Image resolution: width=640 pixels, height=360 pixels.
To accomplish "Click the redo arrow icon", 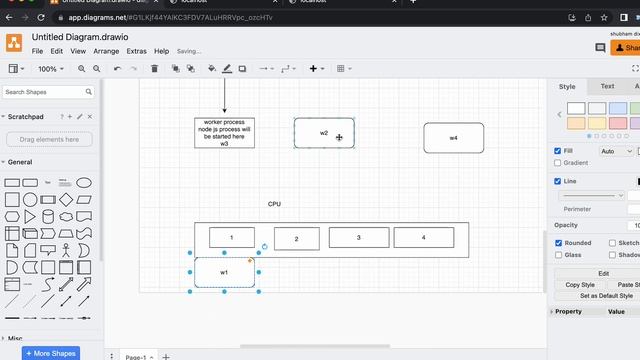I will (x=133, y=69).
